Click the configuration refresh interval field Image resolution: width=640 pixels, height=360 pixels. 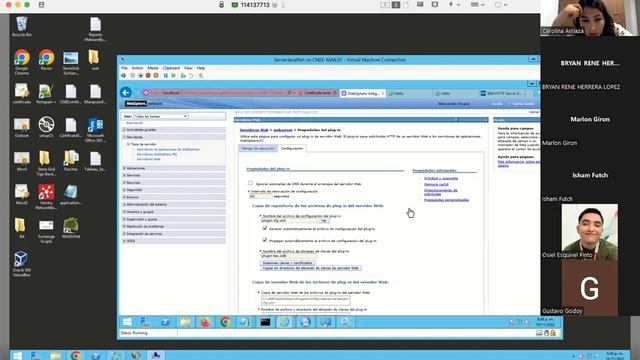point(260,196)
